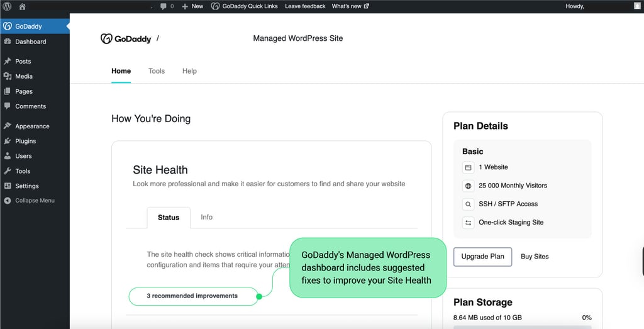The height and width of the screenshot is (329, 644).
Task: Click Managed WordPress Site title text
Action: (x=297, y=38)
